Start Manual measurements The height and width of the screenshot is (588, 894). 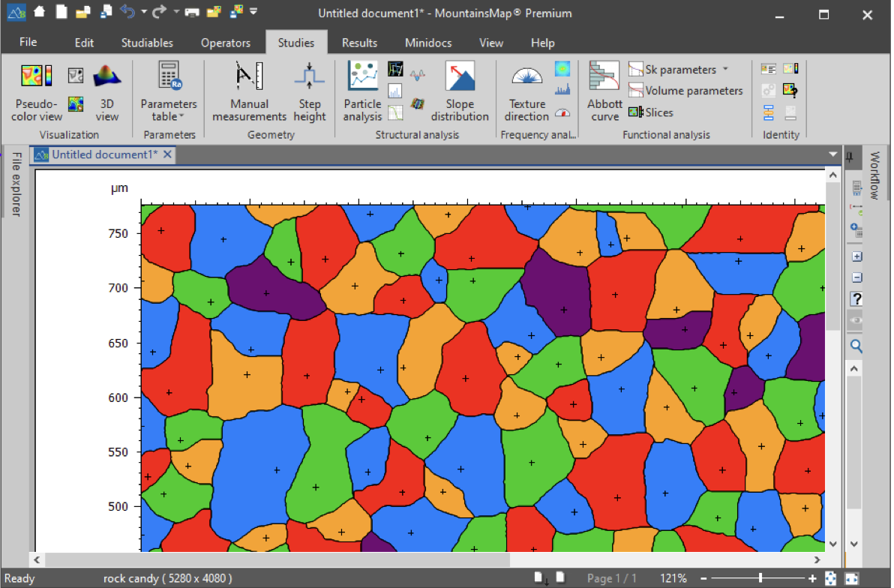coord(249,90)
